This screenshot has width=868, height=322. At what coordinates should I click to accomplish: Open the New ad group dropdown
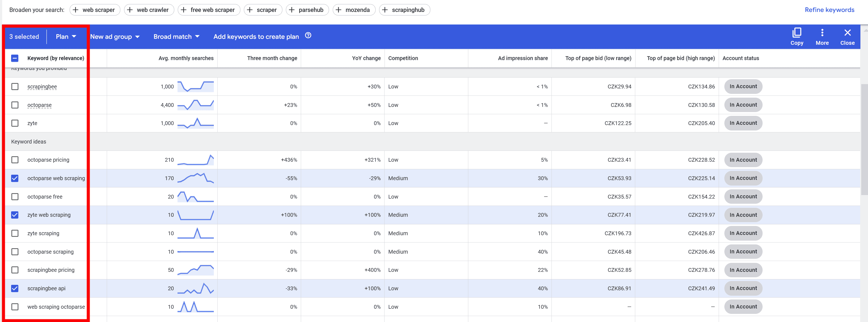click(115, 36)
